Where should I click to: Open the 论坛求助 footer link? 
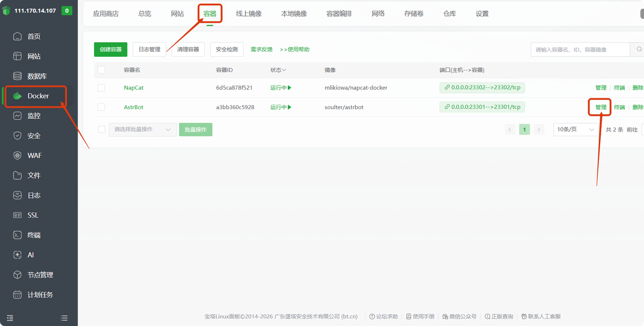(383, 316)
